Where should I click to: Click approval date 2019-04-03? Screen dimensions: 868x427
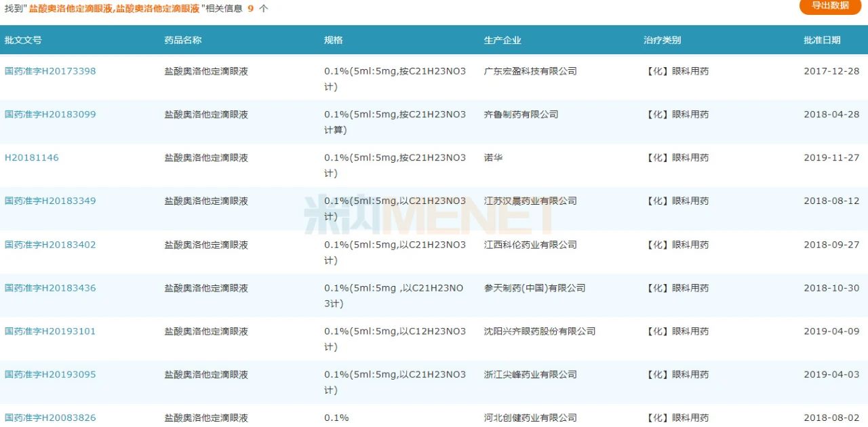coord(831,375)
